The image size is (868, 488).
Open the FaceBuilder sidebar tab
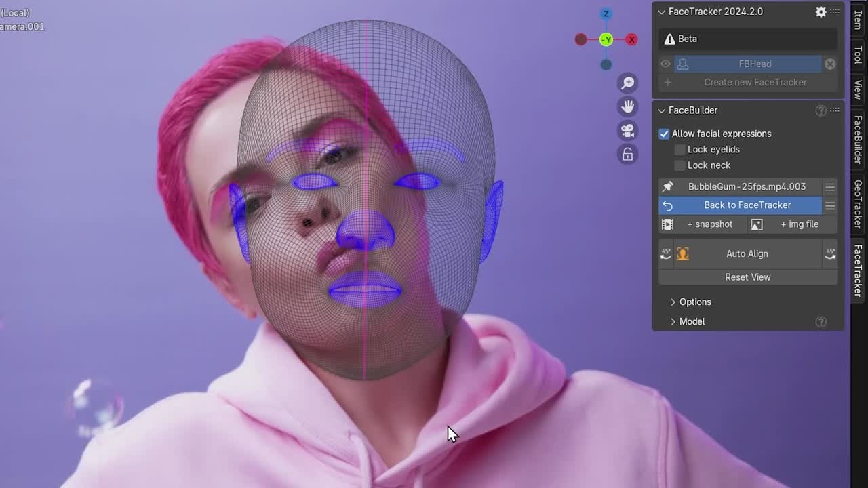pyautogui.click(x=858, y=140)
